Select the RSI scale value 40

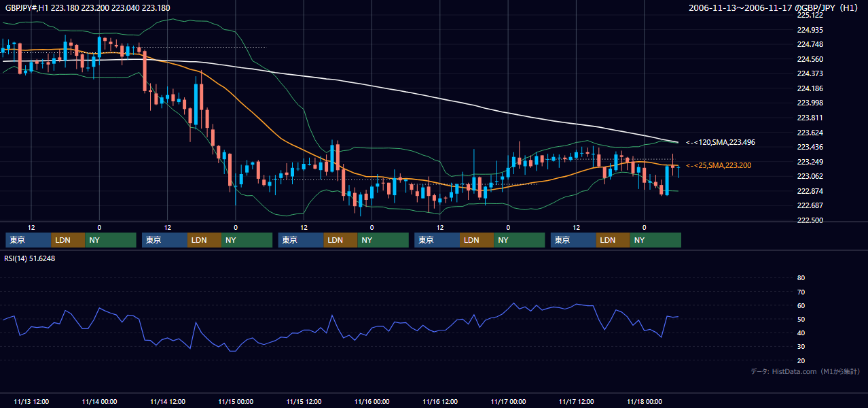(801, 333)
